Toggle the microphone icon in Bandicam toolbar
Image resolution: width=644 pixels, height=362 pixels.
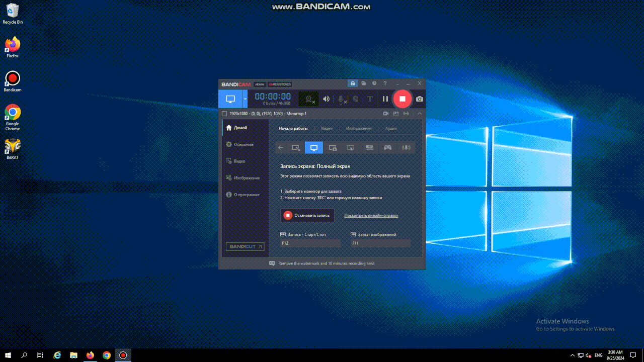coord(341,99)
